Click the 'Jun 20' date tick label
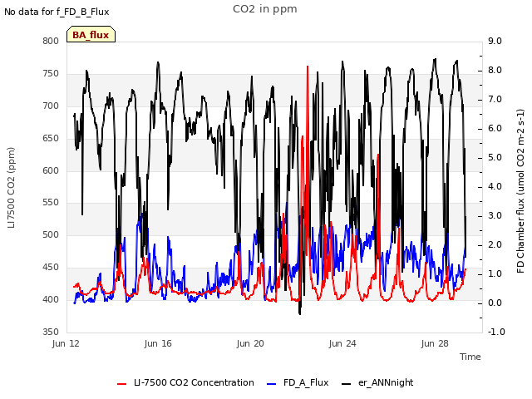 (x=250, y=343)
